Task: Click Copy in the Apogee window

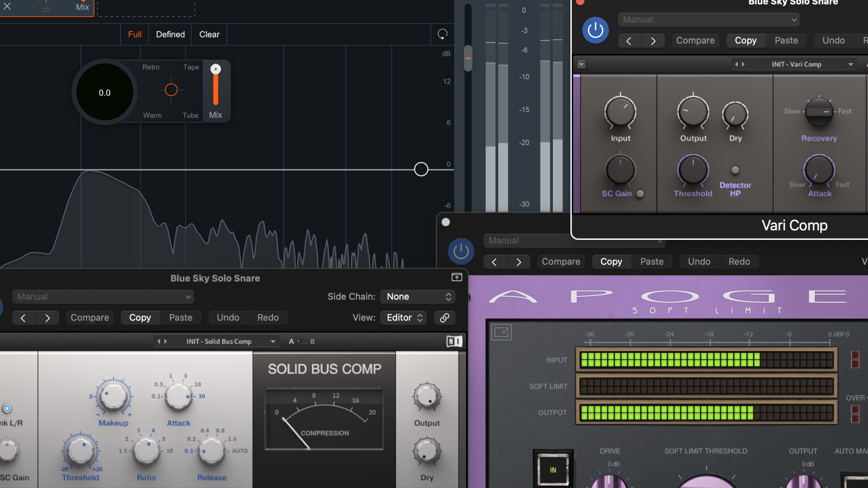Action: (x=611, y=262)
